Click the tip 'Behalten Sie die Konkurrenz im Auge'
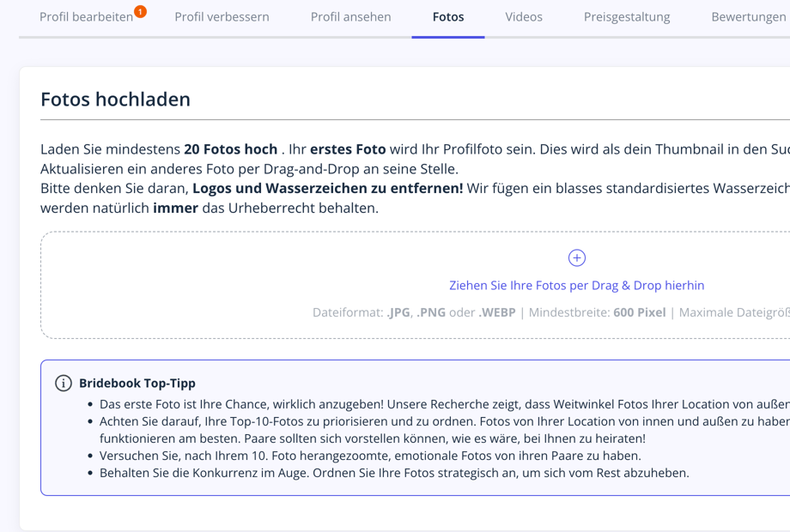The width and height of the screenshot is (790, 532). [394, 473]
